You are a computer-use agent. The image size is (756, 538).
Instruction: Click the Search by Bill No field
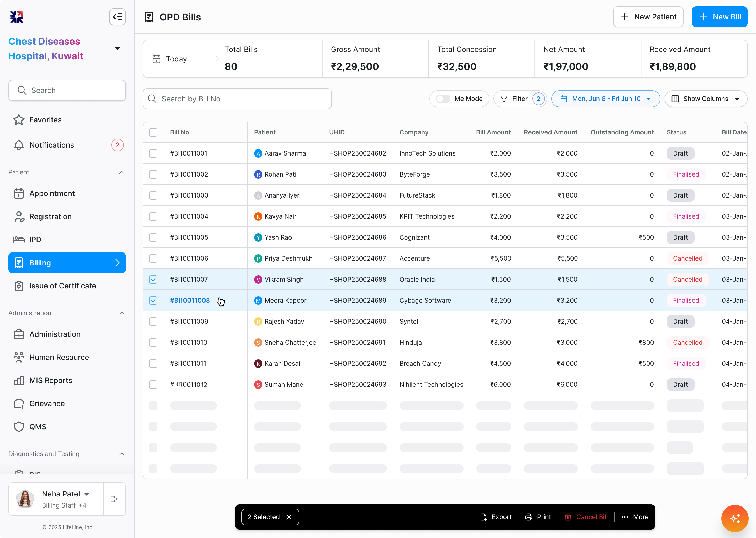coord(237,99)
